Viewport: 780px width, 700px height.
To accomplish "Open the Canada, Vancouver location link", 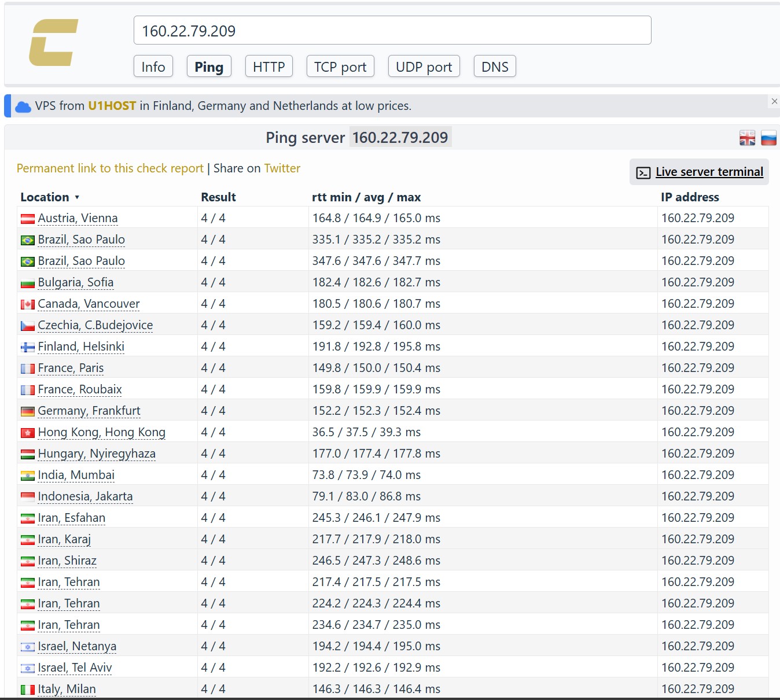I will point(89,304).
